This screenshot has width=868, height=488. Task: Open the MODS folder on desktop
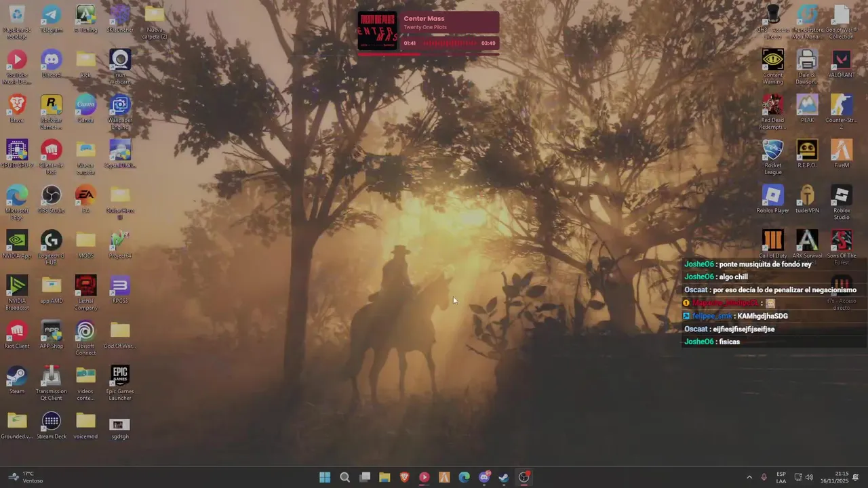(85, 245)
